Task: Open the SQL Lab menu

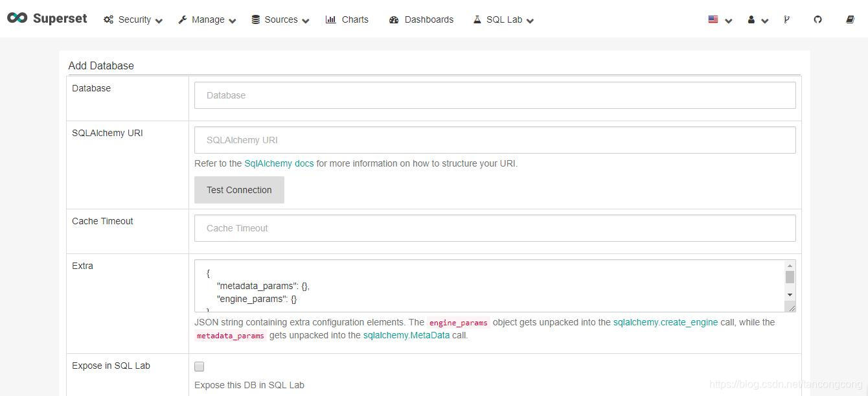Action: (503, 19)
